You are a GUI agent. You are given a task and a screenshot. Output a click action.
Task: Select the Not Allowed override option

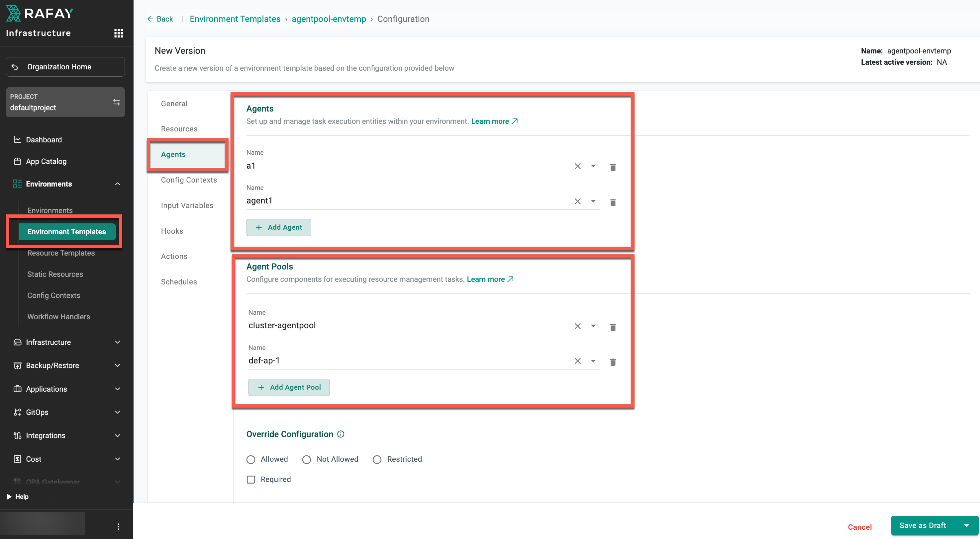(x=307, y=459)
